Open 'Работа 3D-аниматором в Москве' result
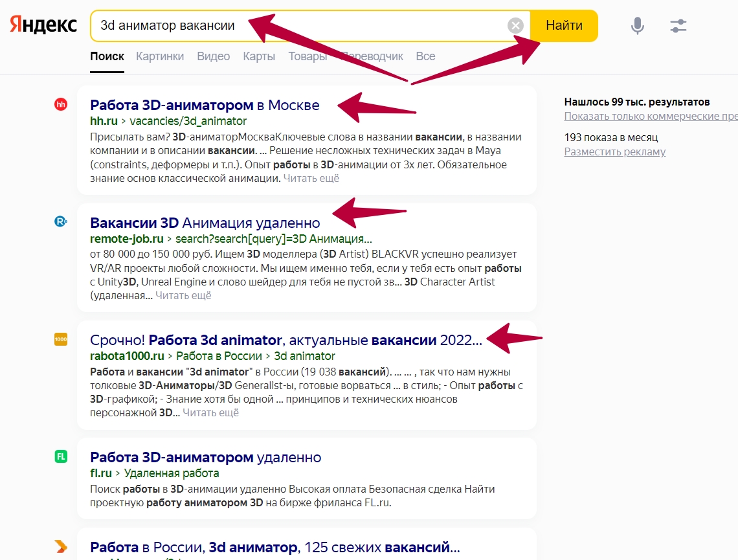The image size is (738, 560). pyautogui.click(x=205, y=105)
